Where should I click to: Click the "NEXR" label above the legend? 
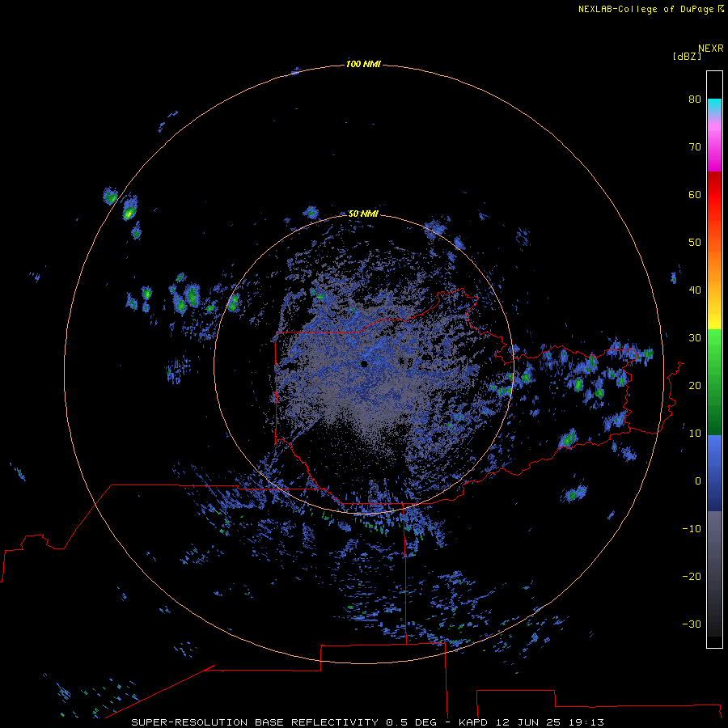tap(711, 49)
